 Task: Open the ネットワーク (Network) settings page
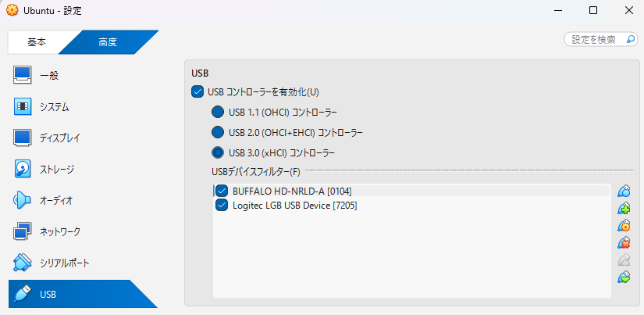pyautogui.click(x=59, y=231)
